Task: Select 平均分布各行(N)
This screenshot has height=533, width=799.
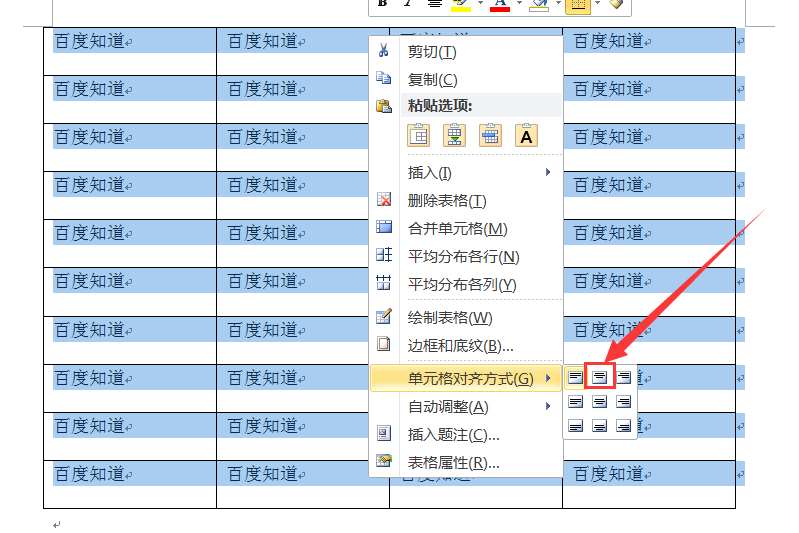Action: point(466,256)
